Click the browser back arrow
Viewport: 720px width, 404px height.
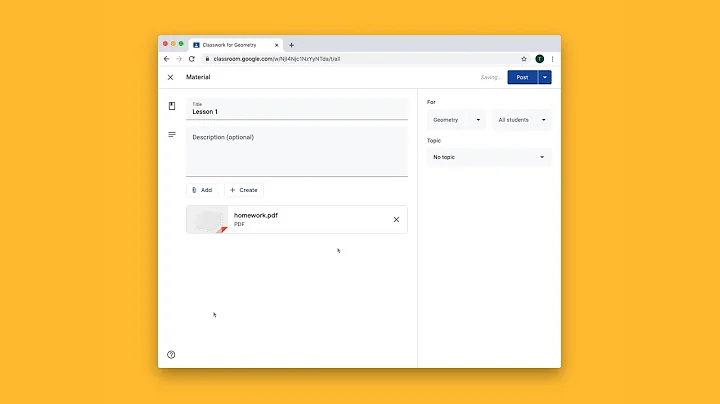coord(166,59)
